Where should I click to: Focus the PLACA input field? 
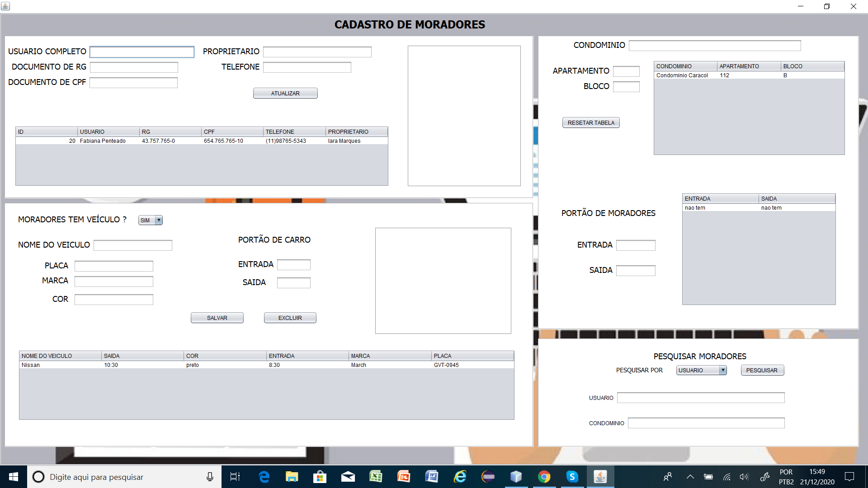coord(114,266)
